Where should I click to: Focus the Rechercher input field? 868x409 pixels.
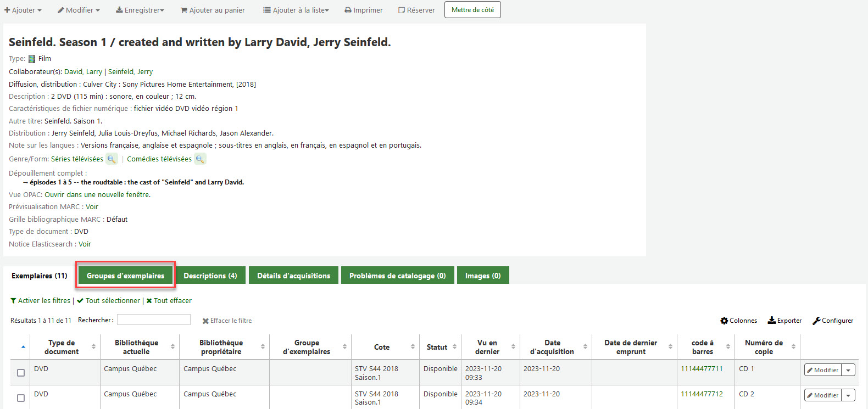(x=154, y=320)
